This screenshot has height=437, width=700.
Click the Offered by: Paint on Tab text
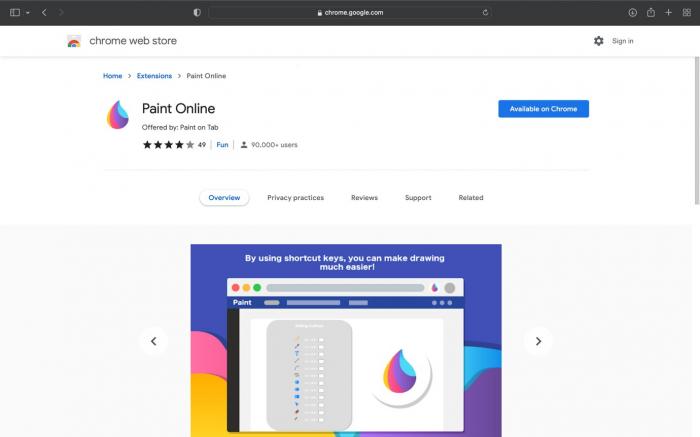[180, 127]
